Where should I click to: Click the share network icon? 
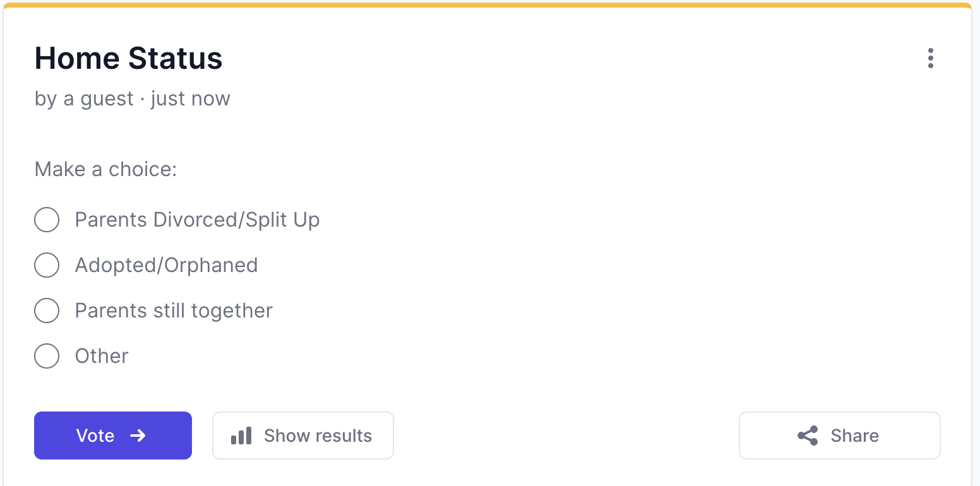808,436
